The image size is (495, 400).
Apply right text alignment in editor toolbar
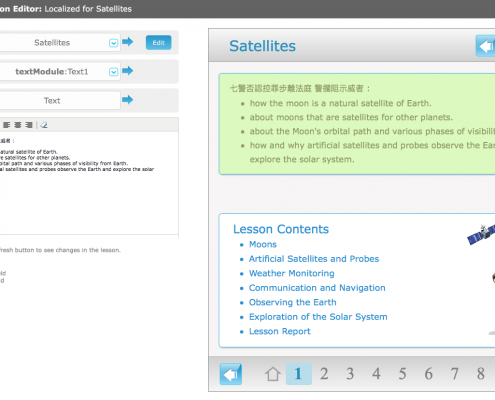pos(29,125)
